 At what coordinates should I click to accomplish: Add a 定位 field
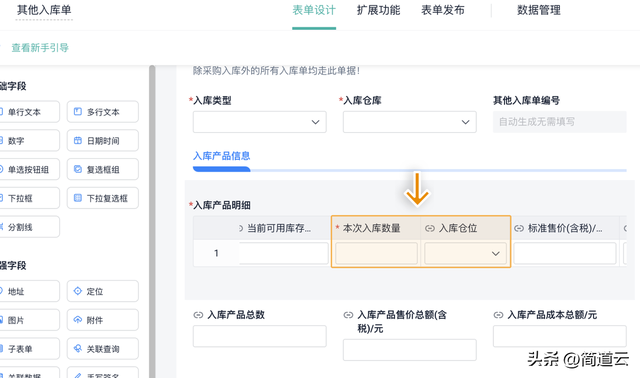(x=103, y=291)
